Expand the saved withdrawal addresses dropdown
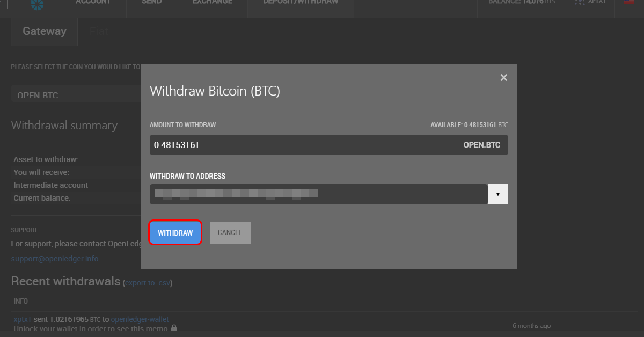Viewport: 644px width, 337px height. point(498,194)
